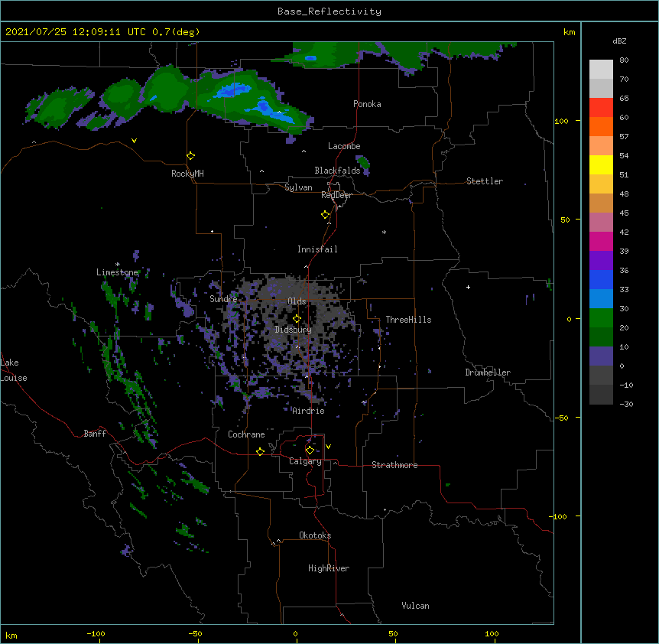Click the Airdrie city label
This screenshot has width=659, height=644.
pos(308,411)
